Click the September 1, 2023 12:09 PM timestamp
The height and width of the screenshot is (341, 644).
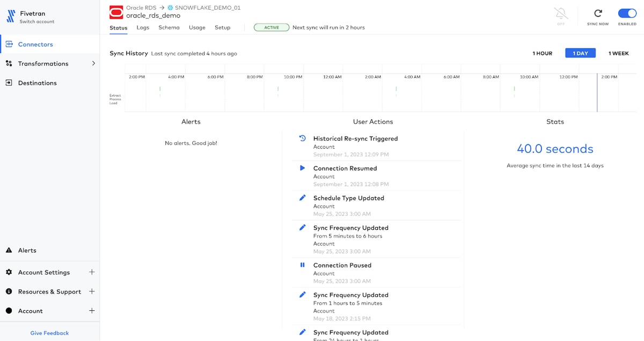tap(351, 154)
